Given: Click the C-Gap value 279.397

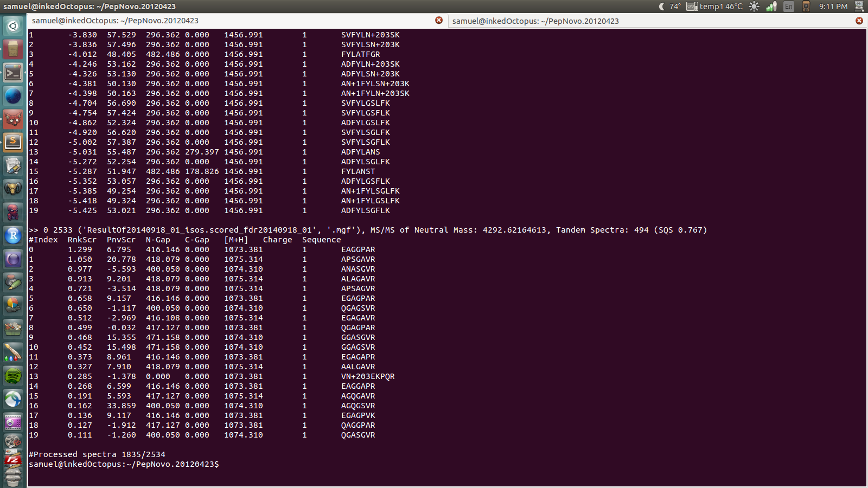Looking at the screenshot, I should point(202,152).
